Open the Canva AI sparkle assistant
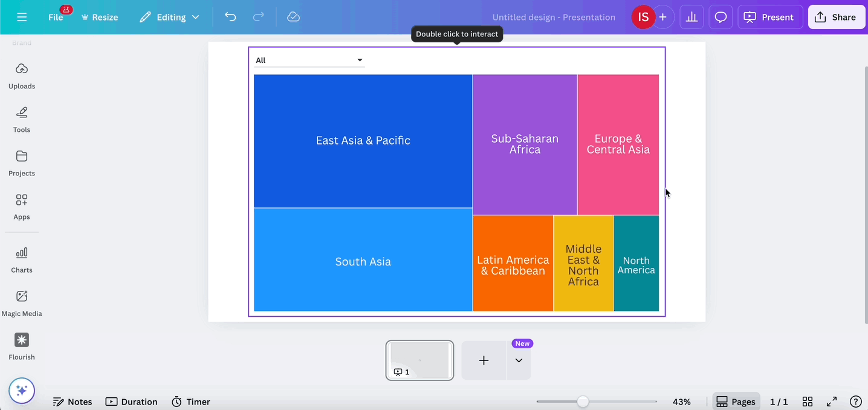 click(x=22, y=391)
